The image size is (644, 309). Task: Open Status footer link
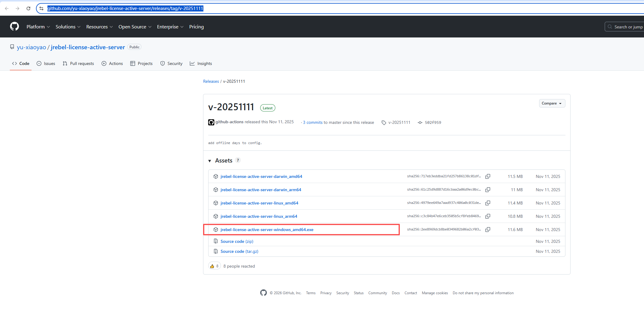pyautogui.click(x=359, y=293)
